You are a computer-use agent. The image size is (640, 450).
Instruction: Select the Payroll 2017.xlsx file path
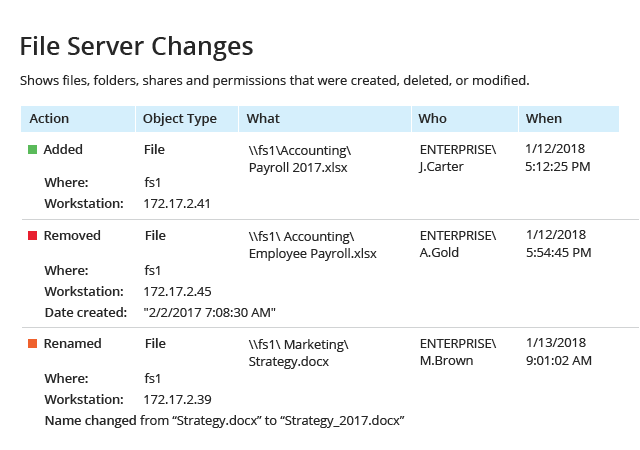click(x=299, y=158)
